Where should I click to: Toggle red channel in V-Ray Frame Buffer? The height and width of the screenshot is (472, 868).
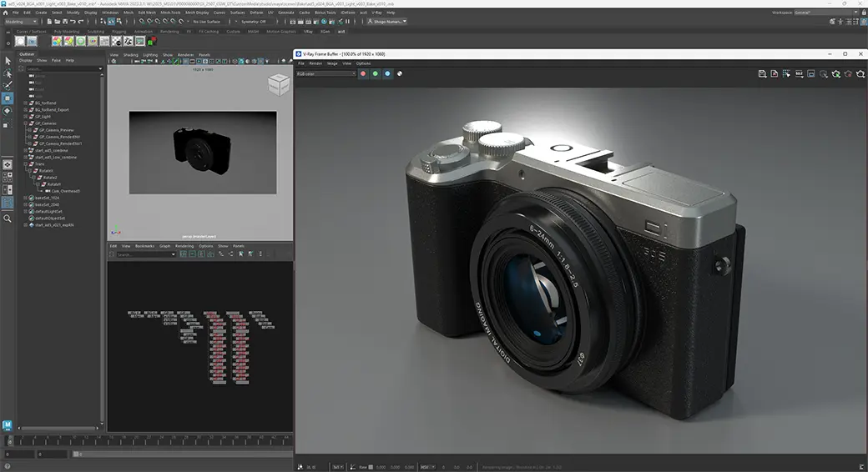(x=363, y=73)
